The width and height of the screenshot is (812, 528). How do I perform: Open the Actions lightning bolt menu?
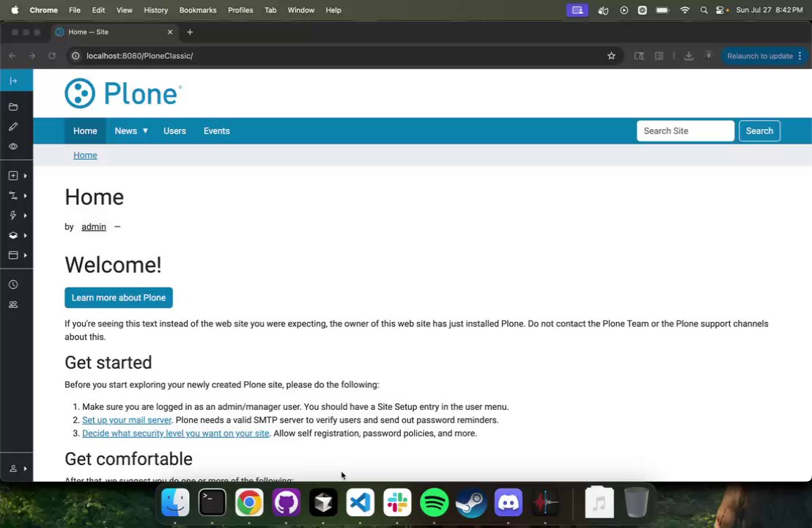[13, 215]
